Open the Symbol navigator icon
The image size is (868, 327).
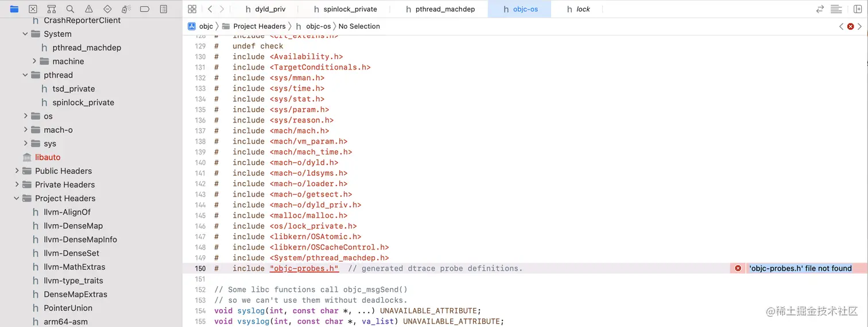[51, 9]
